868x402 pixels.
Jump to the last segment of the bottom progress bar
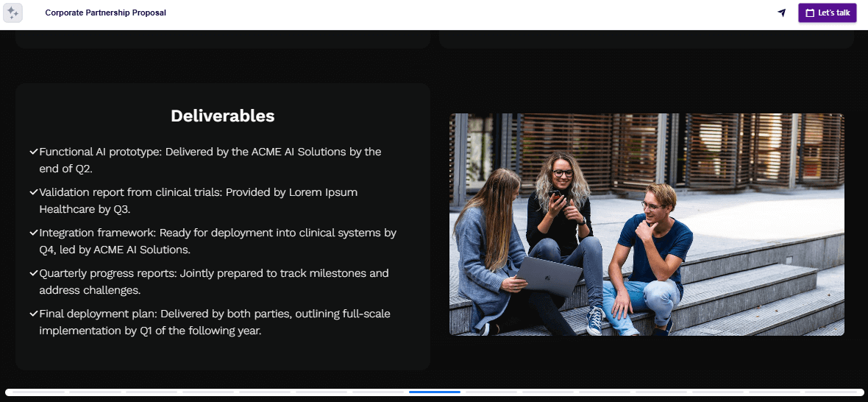(x=830, y=392)
